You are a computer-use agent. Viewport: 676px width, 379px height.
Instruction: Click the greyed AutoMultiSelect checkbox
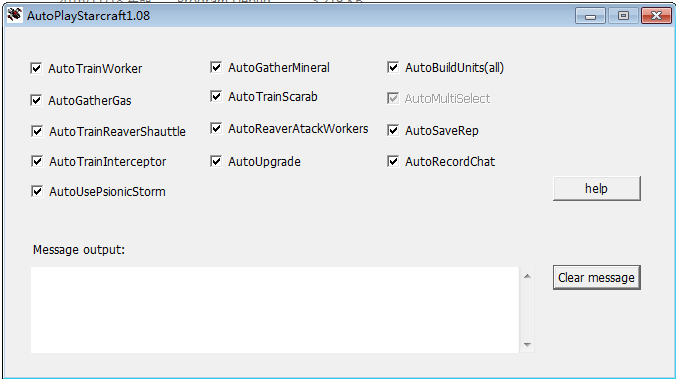393,98
